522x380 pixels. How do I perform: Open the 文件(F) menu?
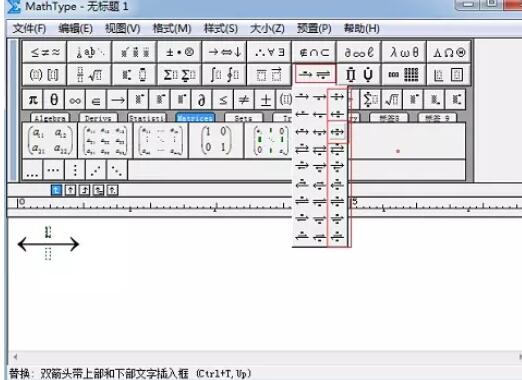[29, 29]
